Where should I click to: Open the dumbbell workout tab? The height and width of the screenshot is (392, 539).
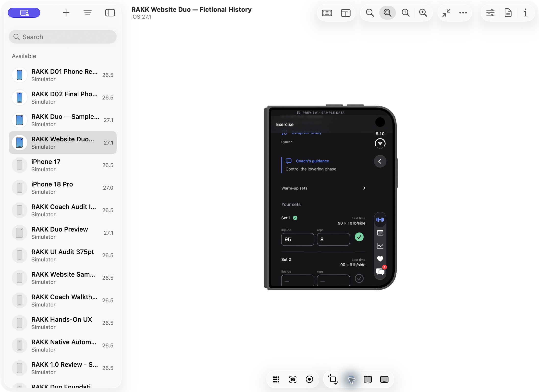(380, 220)
